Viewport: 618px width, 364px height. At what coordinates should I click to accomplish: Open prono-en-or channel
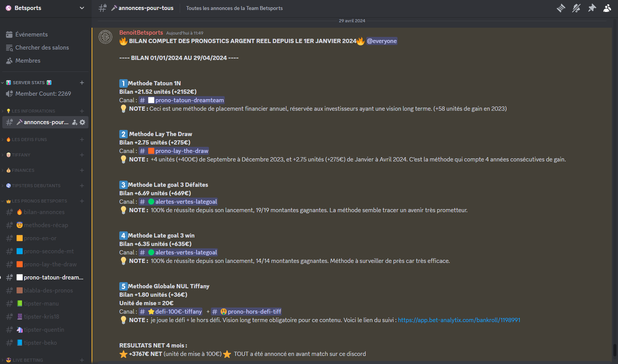pyautogui.click(x=46, y=238)
